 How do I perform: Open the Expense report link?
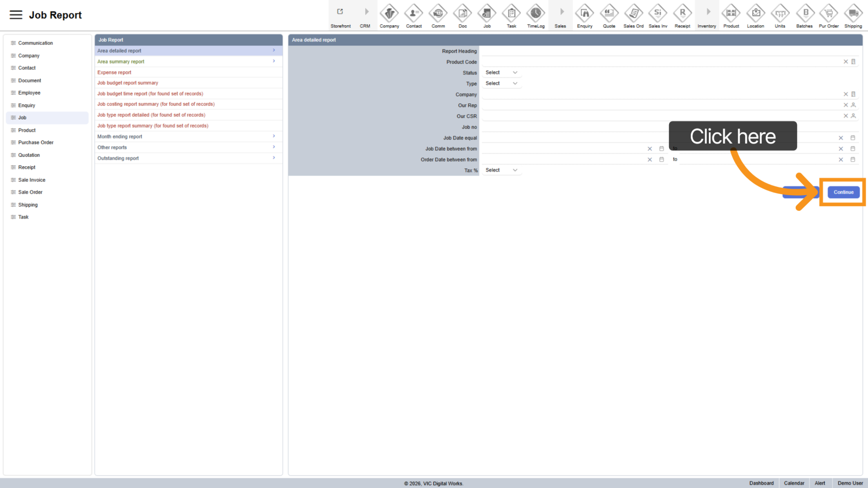114,73
